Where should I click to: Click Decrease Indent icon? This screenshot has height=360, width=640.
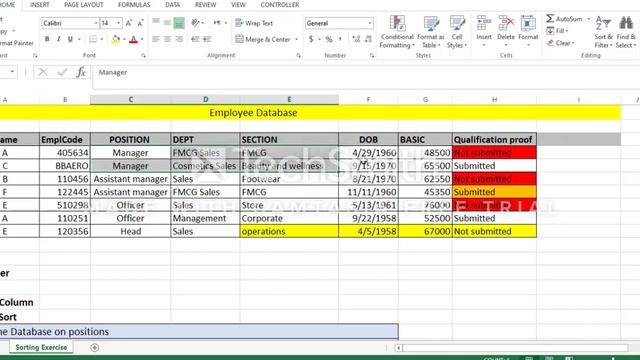(196, 39)
